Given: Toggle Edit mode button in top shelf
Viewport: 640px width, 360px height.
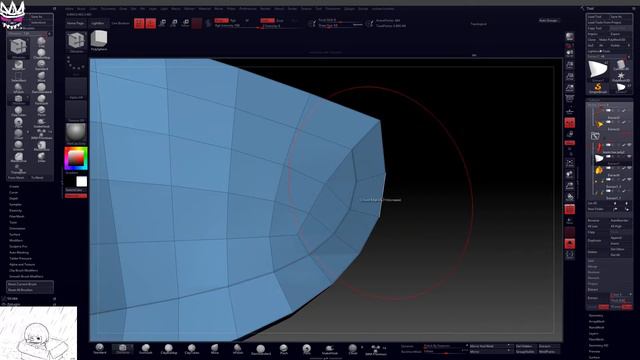Looking at the screenshot, I should pos(139,23).
